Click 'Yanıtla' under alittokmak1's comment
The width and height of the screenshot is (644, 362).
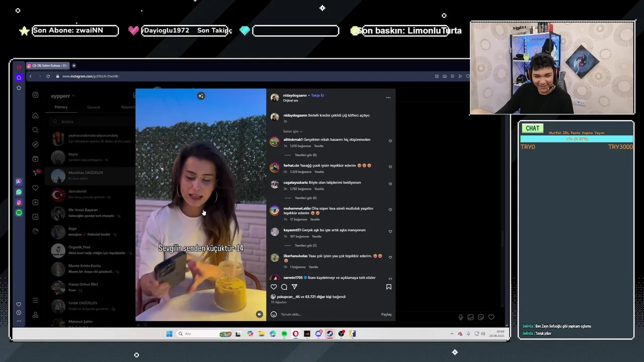[x=319, y=146]
